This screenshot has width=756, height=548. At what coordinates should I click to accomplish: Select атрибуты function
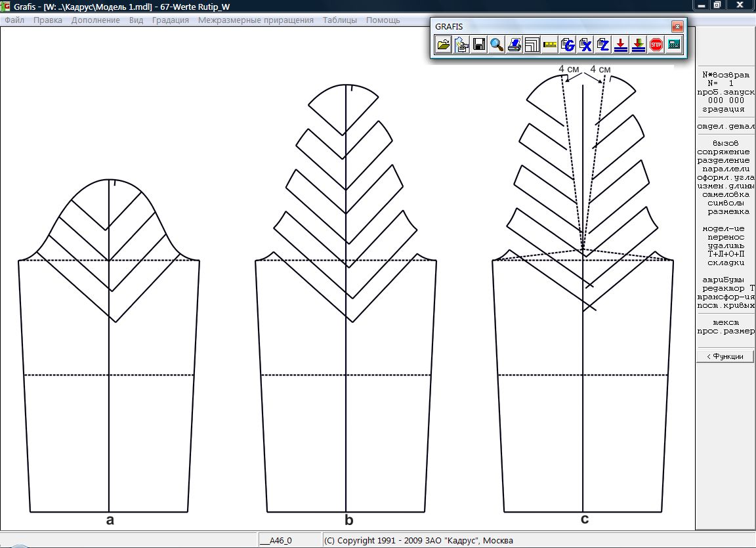(723, 280)
